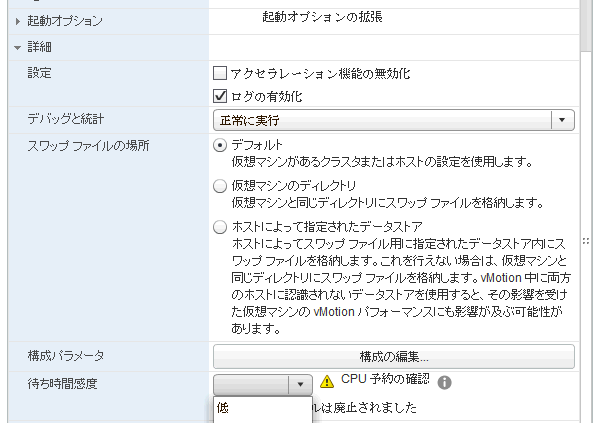Enable アクセラレーション機能の無効化 checkbox

220,73
